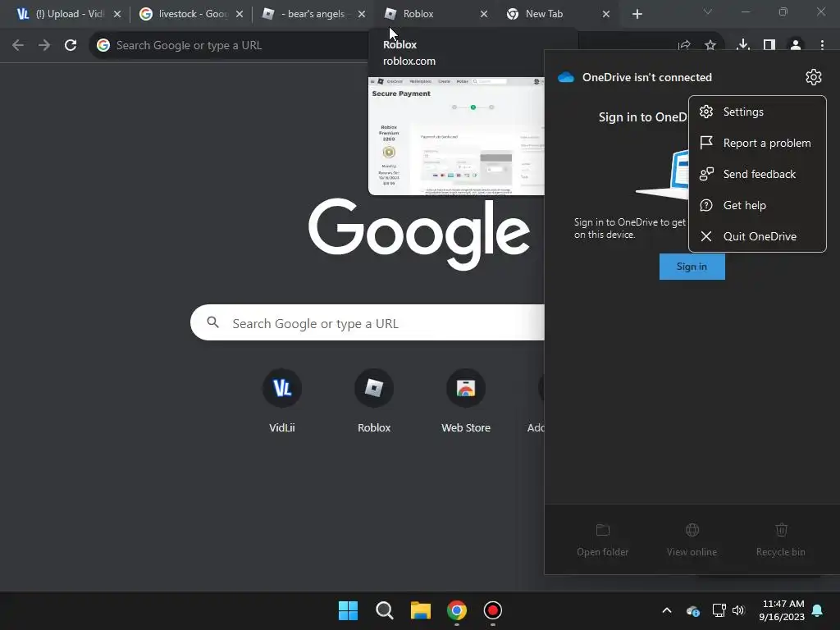The height and width of the screenshot is (630, 840).
Task: Click the Google logo on the new tab page
Action: pos(418,234)
